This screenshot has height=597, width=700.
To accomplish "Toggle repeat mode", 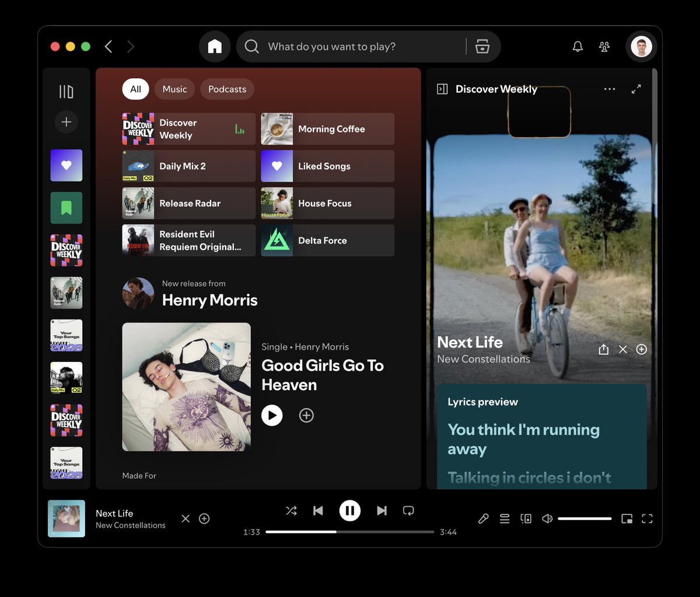I will click(x=408, y=511).
